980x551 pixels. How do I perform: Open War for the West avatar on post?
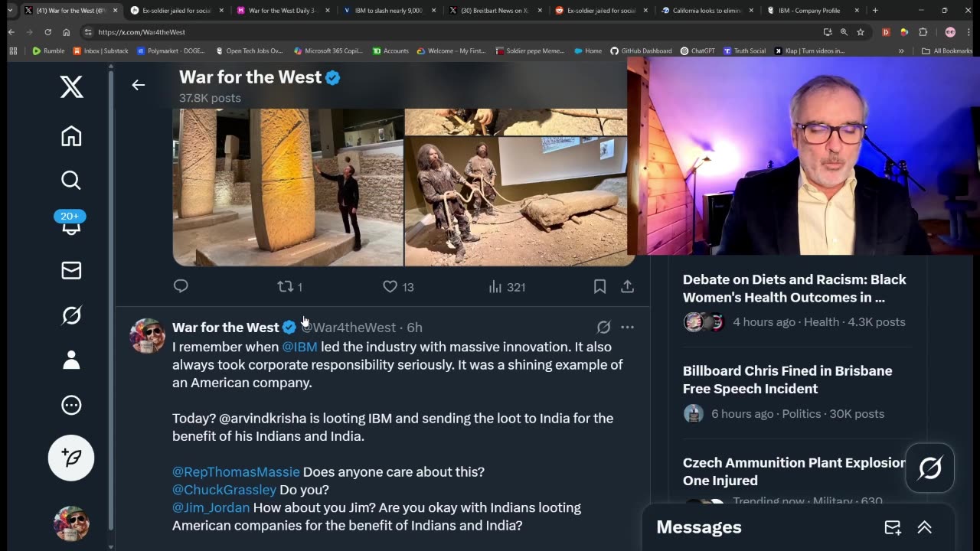[147, 336]
